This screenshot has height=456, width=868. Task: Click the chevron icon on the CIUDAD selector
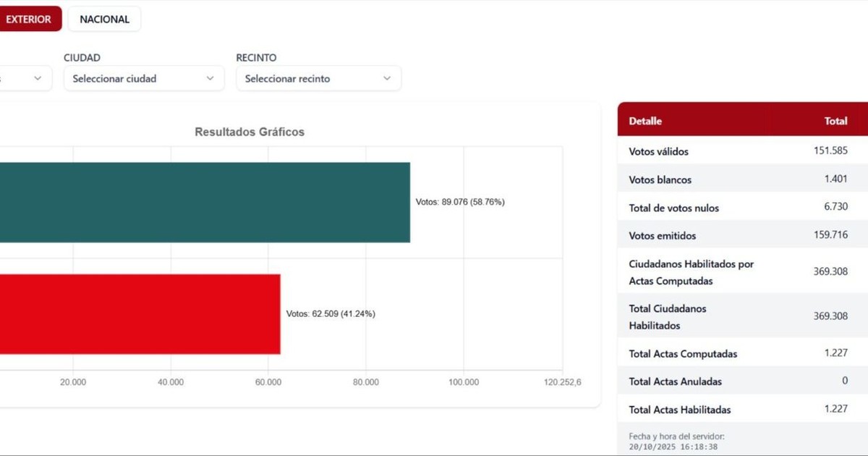pyautogui.click(x=210, y=77)
